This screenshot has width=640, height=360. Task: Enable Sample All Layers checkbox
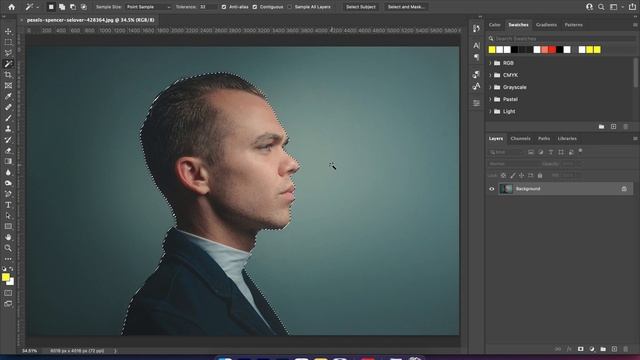tap(290, 7)
